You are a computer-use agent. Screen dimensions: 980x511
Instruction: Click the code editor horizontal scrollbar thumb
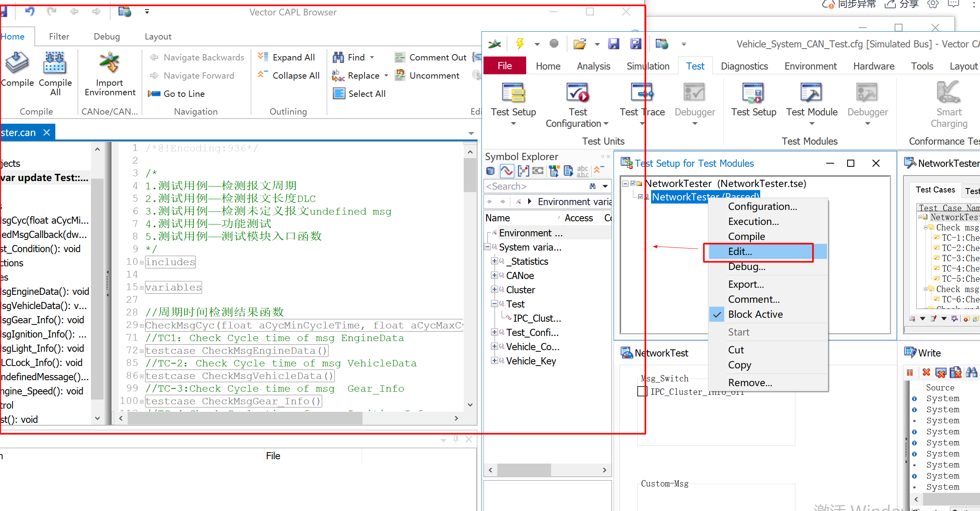coord(245,418)
